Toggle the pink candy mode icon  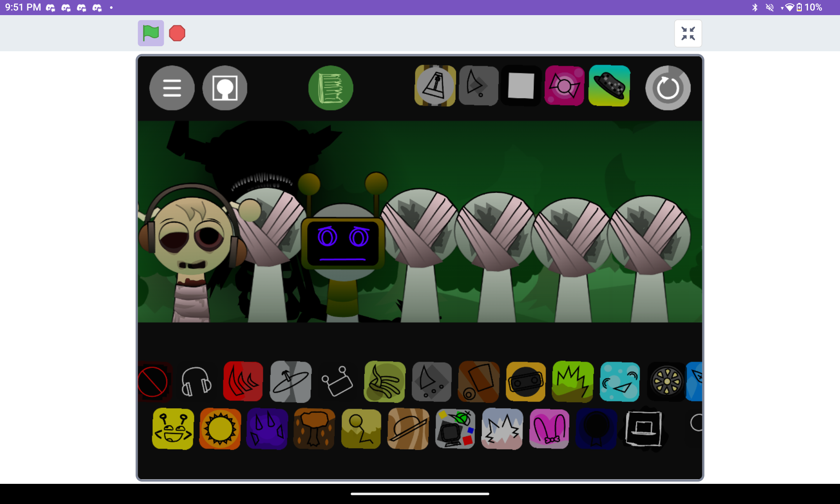(564, 86)
